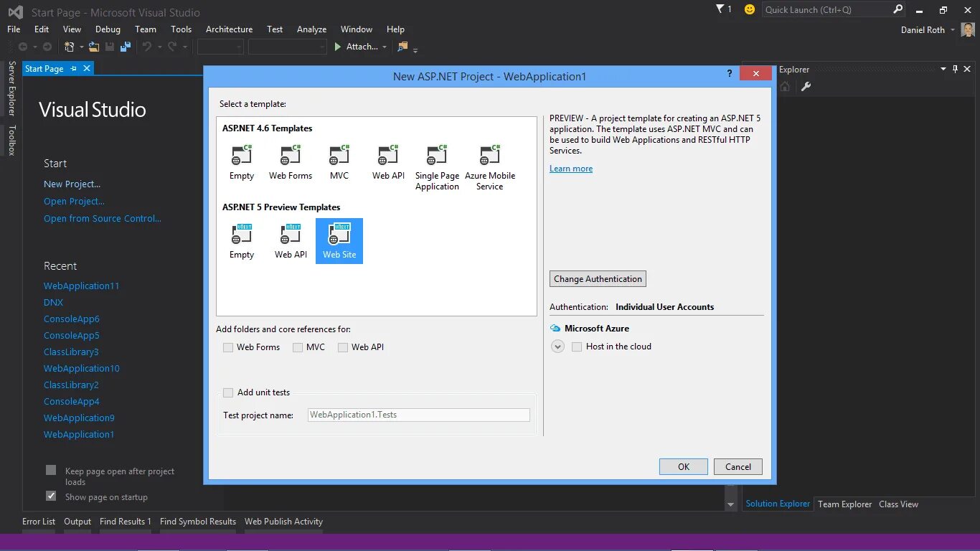Screen dimensions: 980x551
Task: Click the New Project... link on Start Page
Action: coord(72,184)
